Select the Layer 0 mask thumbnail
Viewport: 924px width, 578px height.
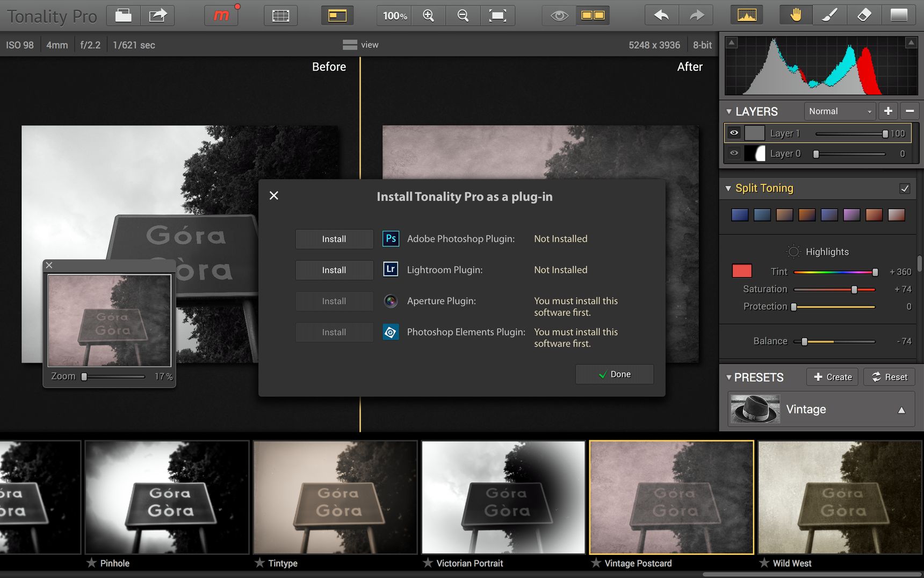pos(754,154)
